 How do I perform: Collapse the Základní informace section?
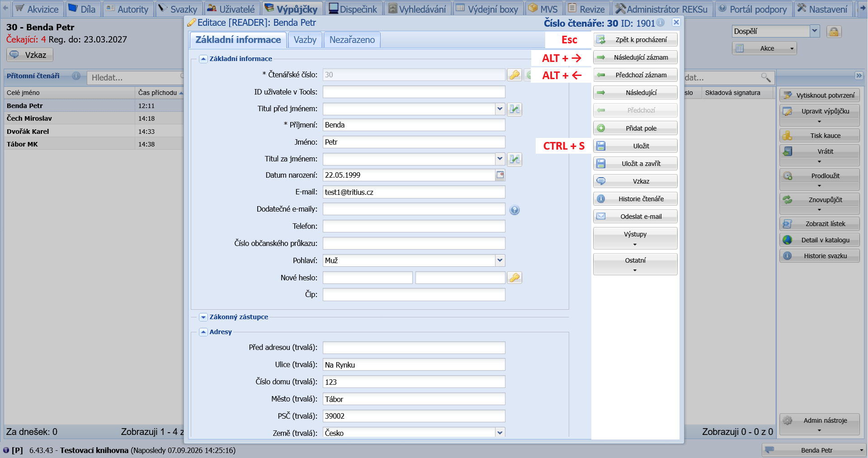[203, 59]
